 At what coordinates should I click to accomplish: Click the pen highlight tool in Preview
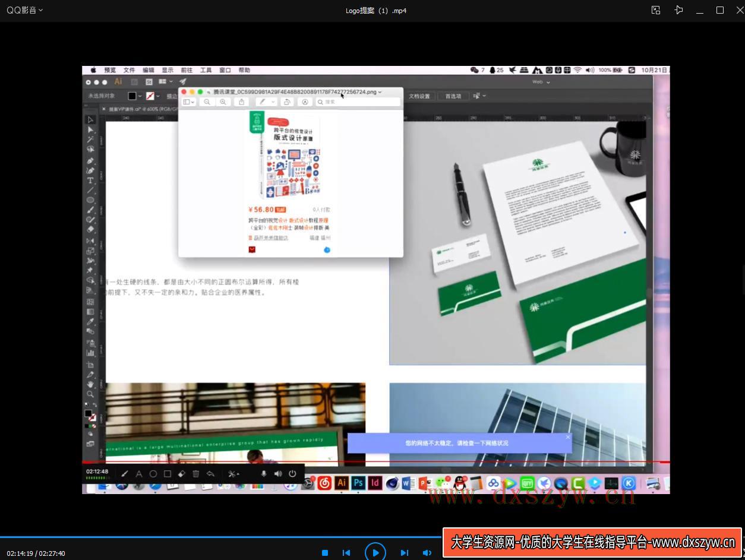(261, 102)
